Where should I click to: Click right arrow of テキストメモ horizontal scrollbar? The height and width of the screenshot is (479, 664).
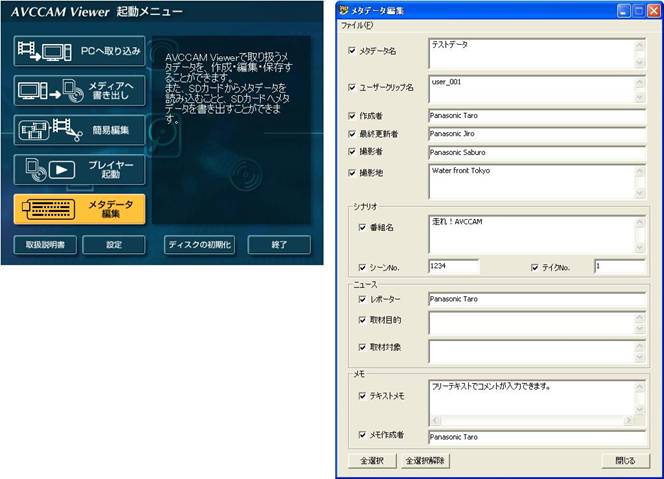(628, 421)
